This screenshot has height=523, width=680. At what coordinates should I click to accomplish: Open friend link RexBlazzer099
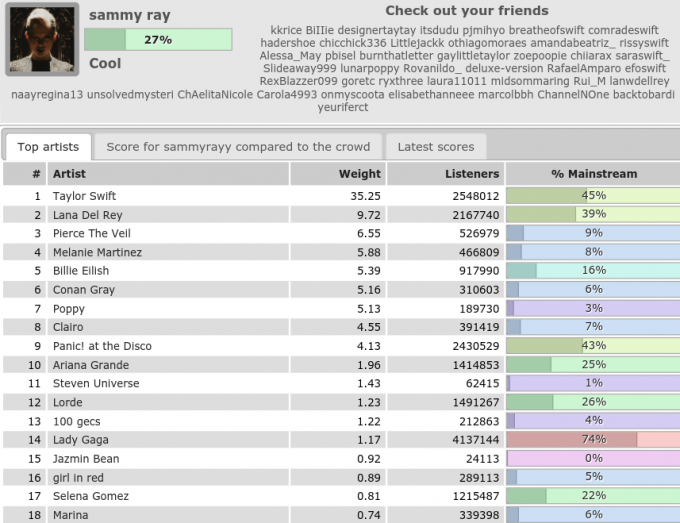coord(298,81)
